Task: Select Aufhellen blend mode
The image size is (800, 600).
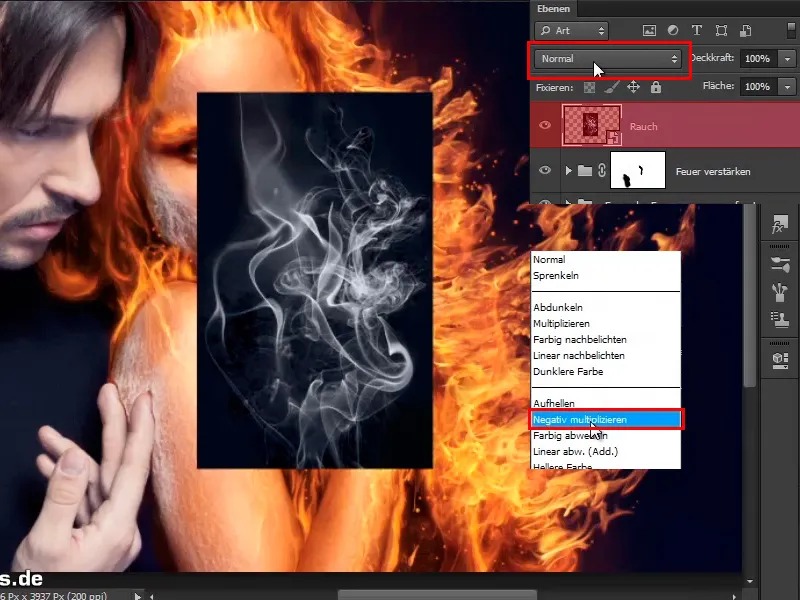Action: click(606, 403)
